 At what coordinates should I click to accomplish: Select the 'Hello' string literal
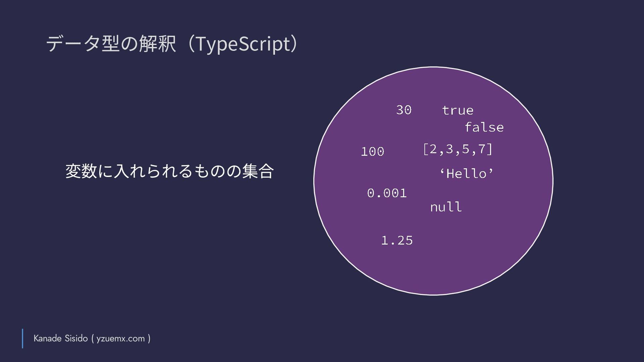click(467, 173)
